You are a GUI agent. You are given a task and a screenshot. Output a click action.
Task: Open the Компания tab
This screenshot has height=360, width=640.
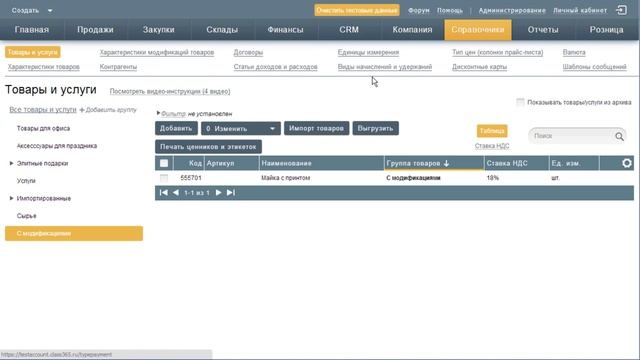click(x=412, y=30)
